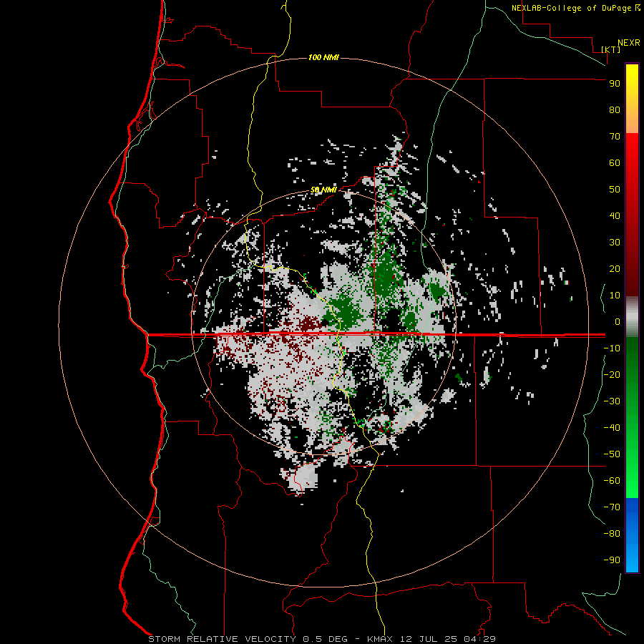Click the 40 value on velocity scale
644x644 pixels.
pos(615,216)
